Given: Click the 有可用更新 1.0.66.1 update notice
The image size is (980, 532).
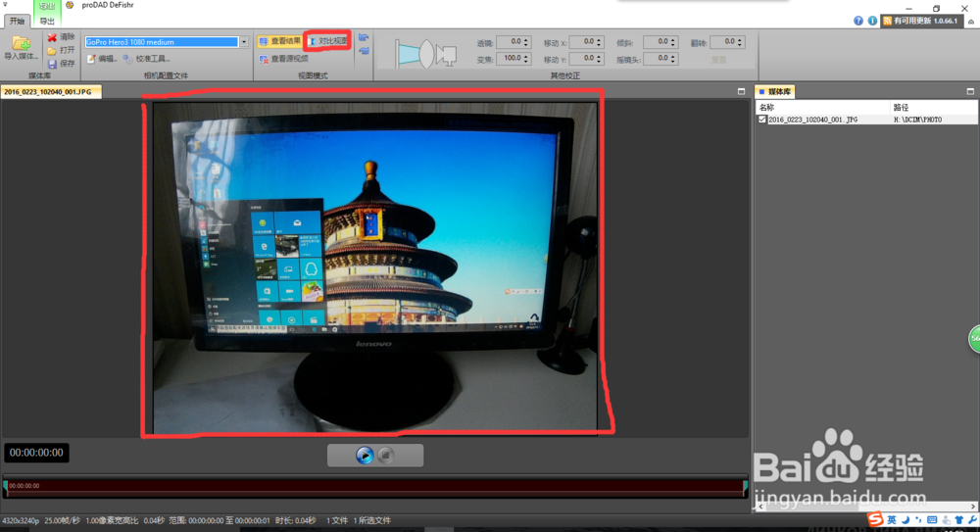Looking at the screenshot, I should point(920,21).
